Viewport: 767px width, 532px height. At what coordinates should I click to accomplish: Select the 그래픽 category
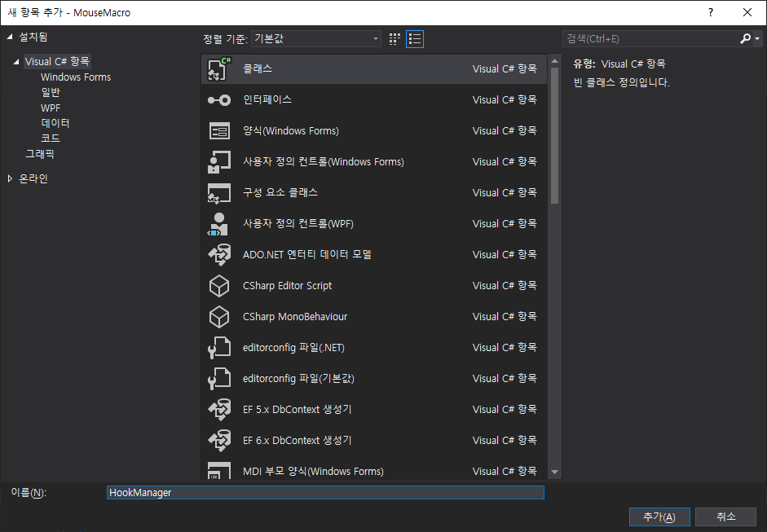coord(40,154)
